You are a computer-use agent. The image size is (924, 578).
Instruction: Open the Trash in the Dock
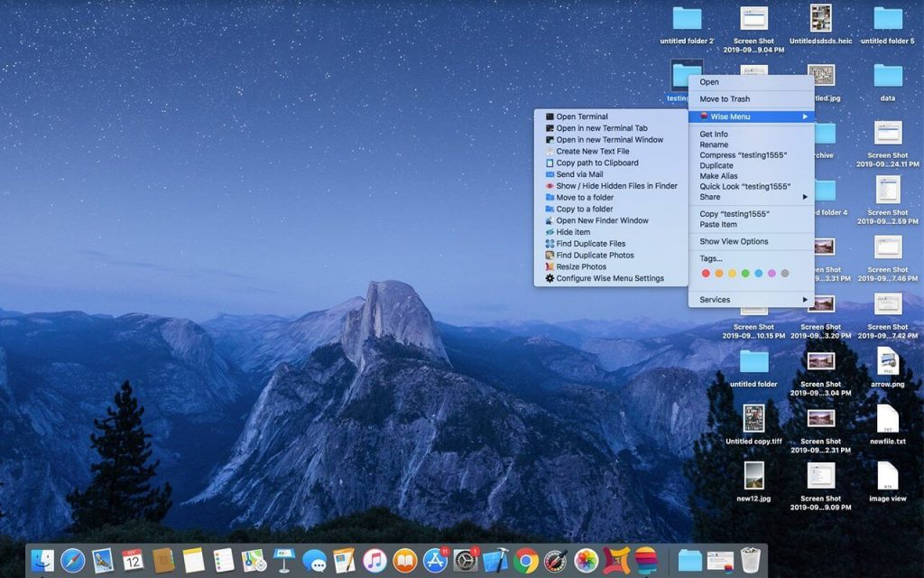click(751, 561)
